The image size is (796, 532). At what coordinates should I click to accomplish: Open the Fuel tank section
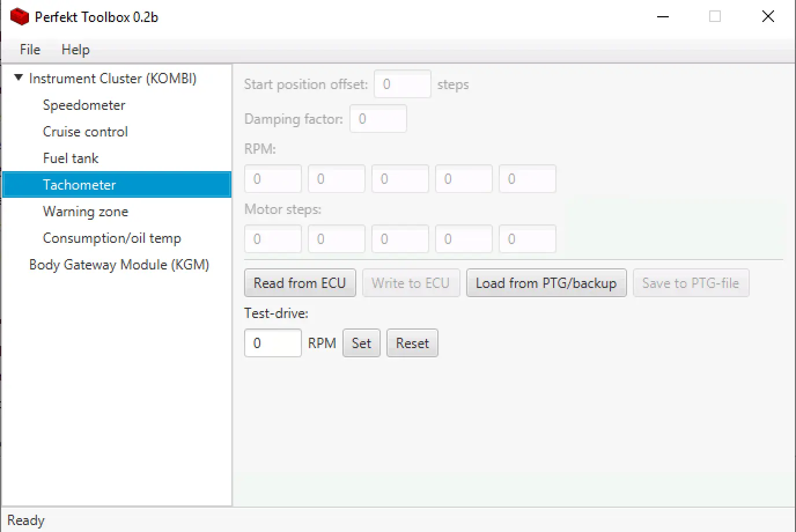point(71,158)
